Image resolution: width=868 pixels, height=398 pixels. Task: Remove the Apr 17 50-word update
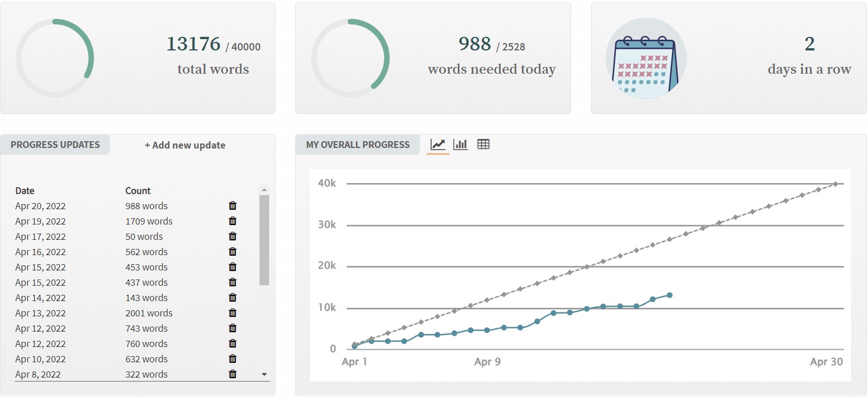click(232, 236)
